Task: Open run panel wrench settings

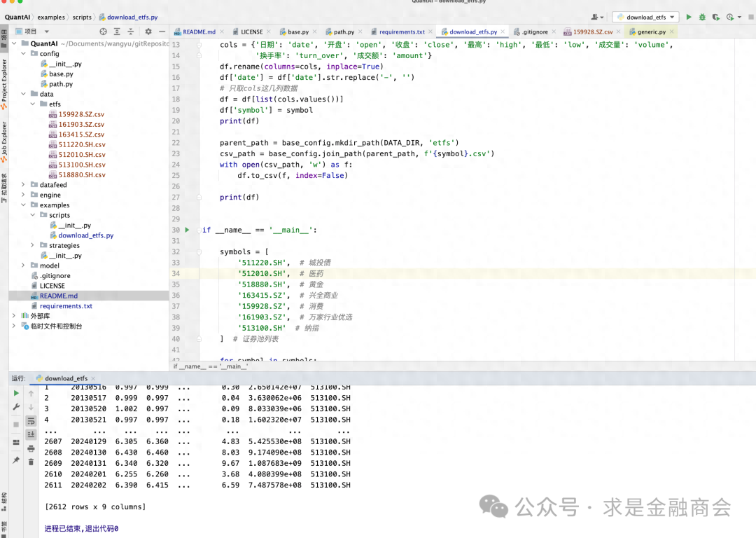Action: click(x=16, y=407)
